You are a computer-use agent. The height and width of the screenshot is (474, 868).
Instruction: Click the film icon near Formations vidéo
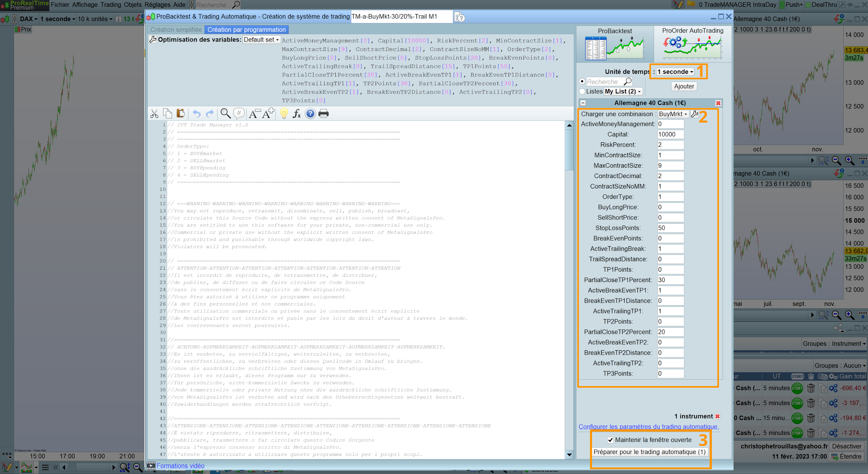point(151,466)
